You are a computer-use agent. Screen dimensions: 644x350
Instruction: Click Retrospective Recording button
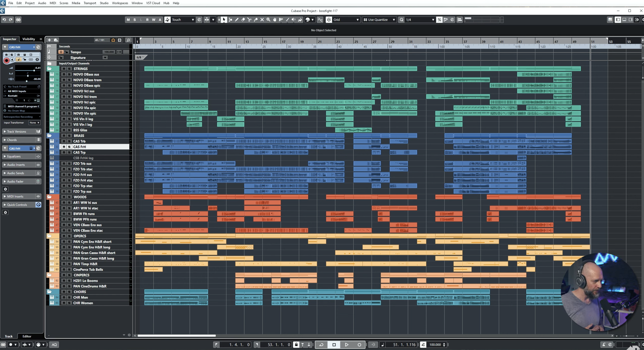pyautogui.click(x=21, y=117)
